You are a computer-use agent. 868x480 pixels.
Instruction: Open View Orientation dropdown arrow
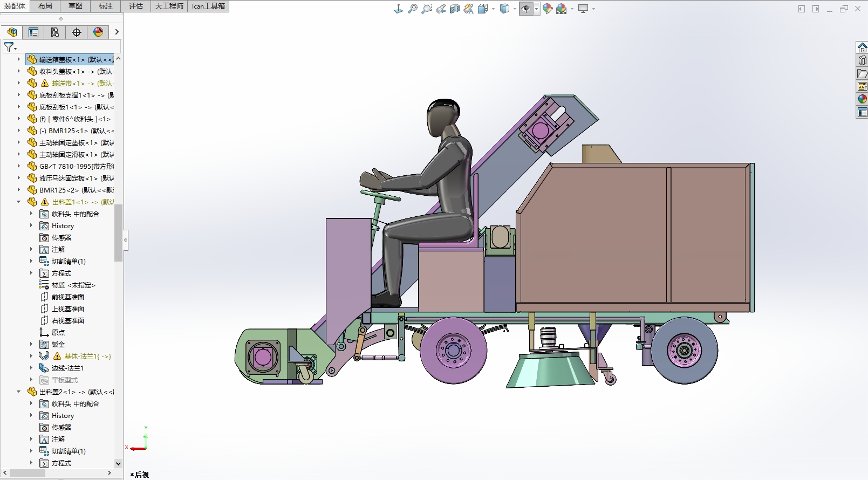coord(493,9)
